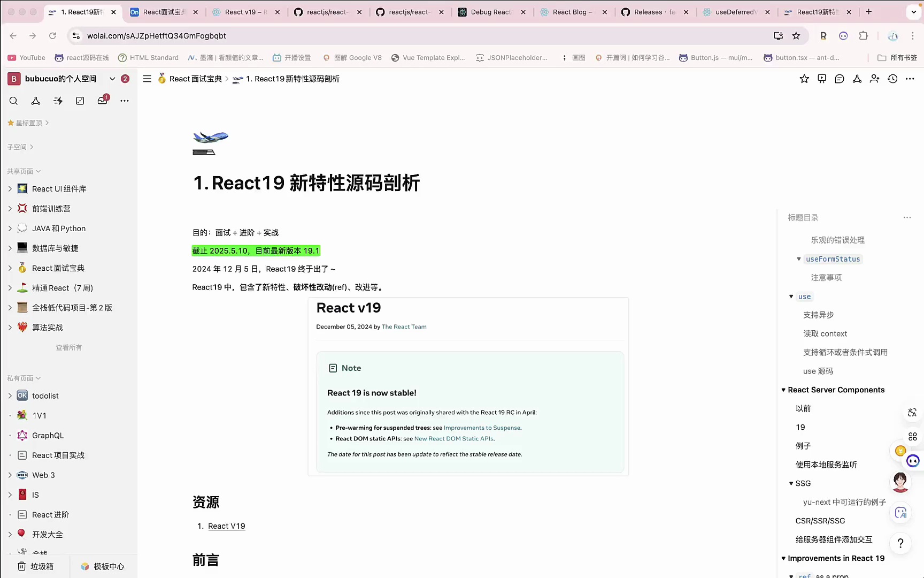The image size is (924, 578).
Task: Open the workspace dropdown next to bubucuo
Action: (112, 79)
